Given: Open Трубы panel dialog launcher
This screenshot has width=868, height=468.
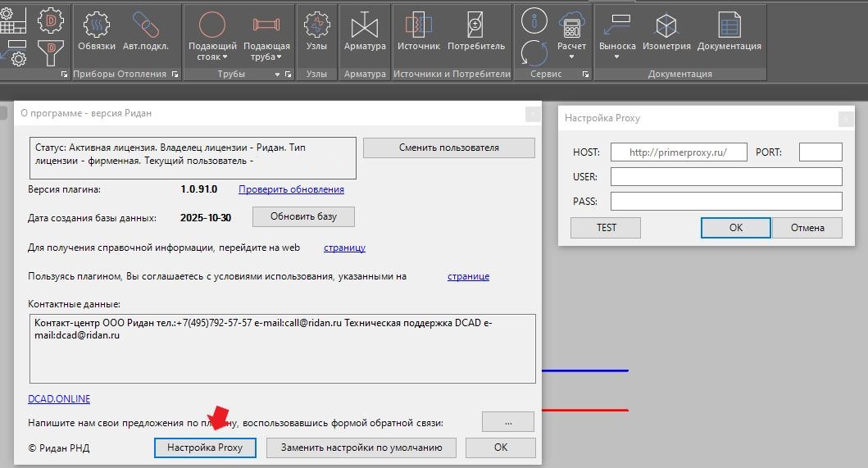Looking at the screenshot, I should click(x=288, y=75).
